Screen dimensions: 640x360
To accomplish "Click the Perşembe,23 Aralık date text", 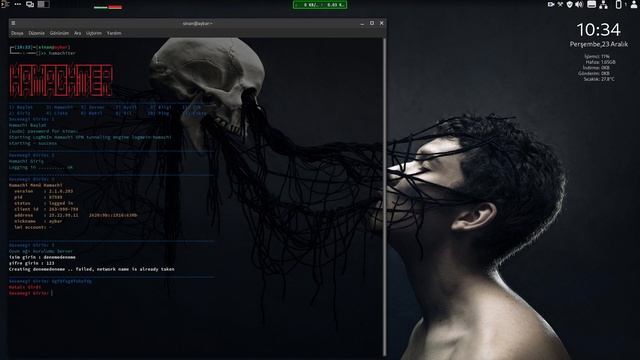I will click(x=599, y=44).
